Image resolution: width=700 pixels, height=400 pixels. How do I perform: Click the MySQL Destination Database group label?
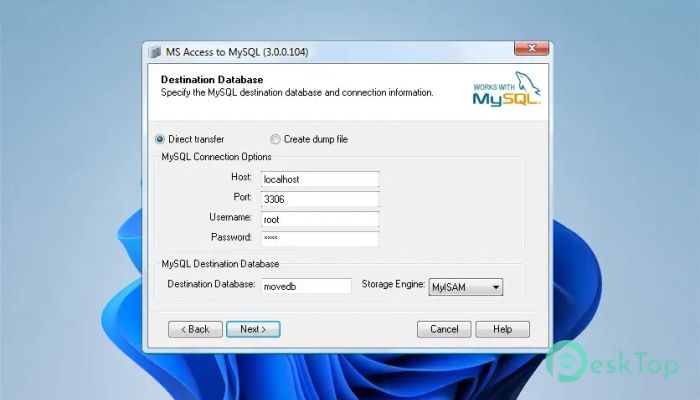[x=220, y=264]
